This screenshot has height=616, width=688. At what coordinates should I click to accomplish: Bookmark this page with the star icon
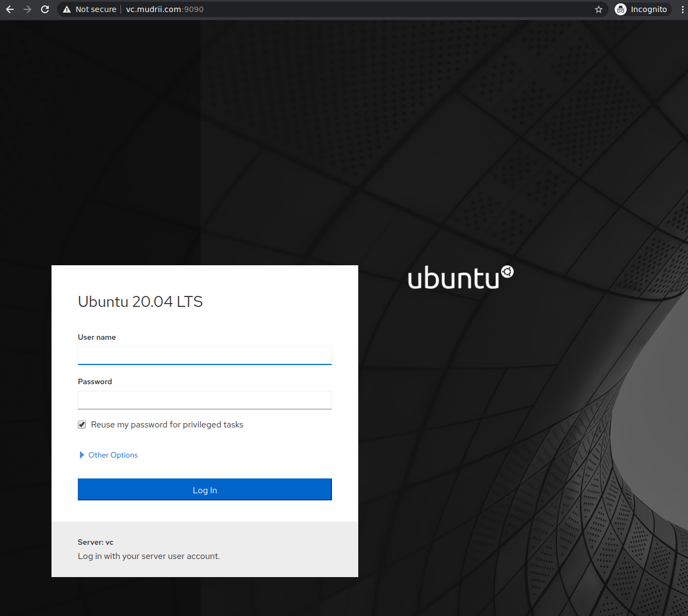point(598,9)
